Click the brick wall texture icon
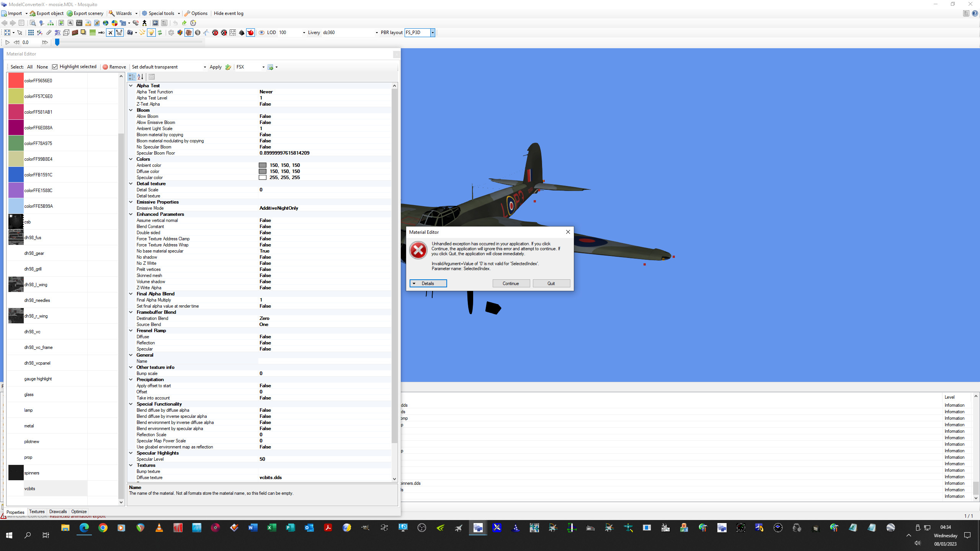Screen dimensions: 980x551 click(75, 33)
